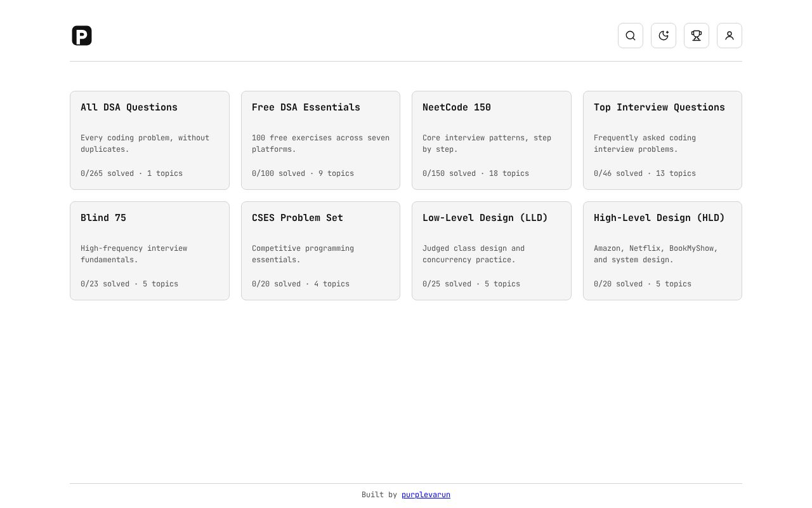
Task: Follow the purplevarun footer link
Action: [x=426, y=495]
